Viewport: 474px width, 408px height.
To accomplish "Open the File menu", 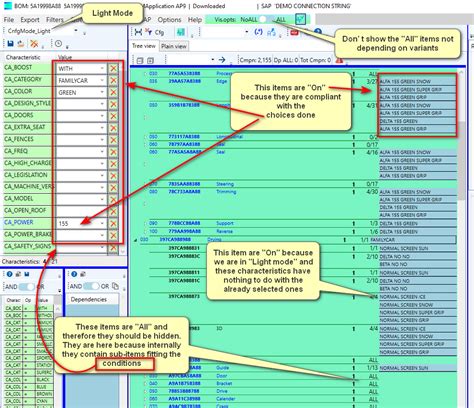I will coord(9,20).
